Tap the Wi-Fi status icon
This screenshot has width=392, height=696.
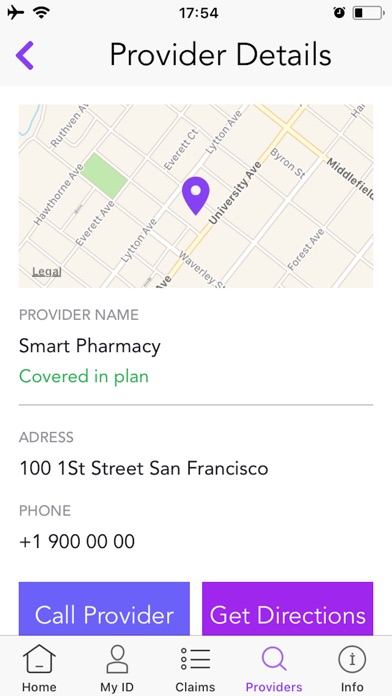(42, 13)
